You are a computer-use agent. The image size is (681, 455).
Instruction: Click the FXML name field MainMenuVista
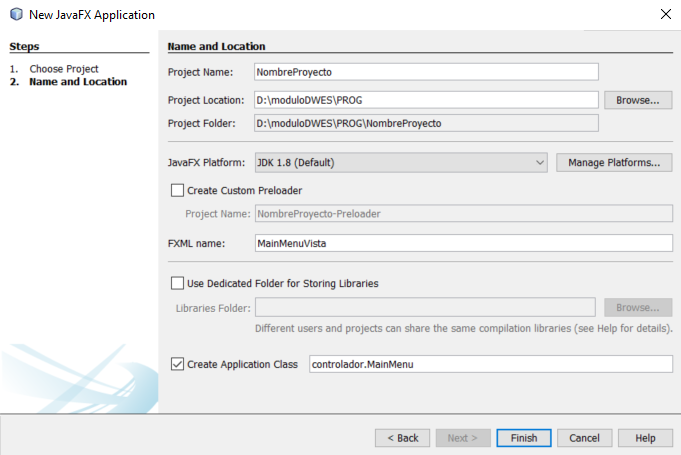click(x=463, y=244)
